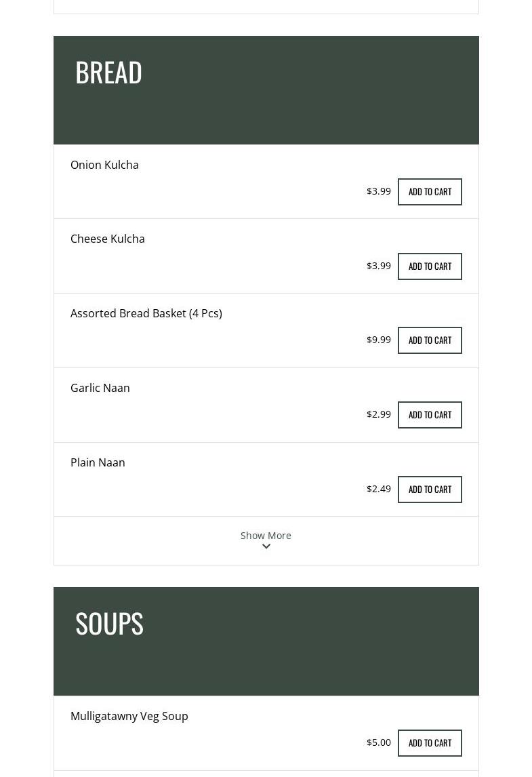Open Assorted Bread Basket (4 Pcs) item
Viewport: 532px width, 777px height.
point(146,313)
